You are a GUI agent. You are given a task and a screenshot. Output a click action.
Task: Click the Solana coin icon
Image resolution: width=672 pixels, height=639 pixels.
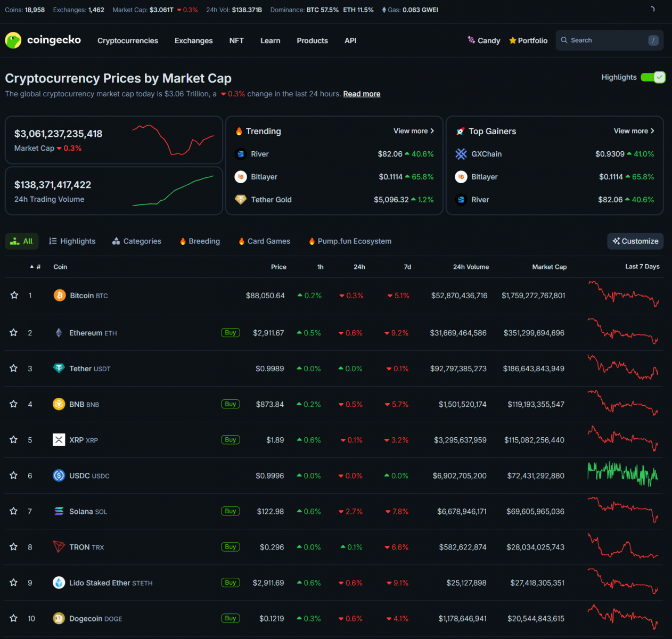59,511
